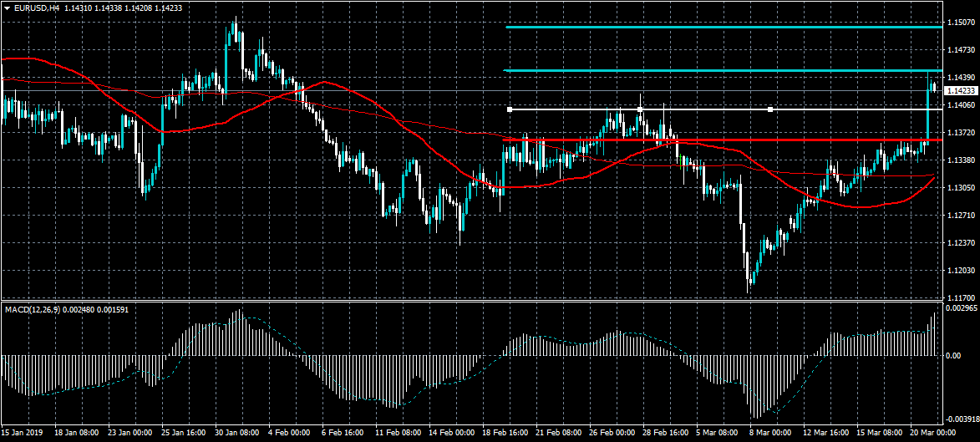Image resolution: width=980 pixels, height=442 pixels.
Task: Click the MACD zero level label 0.00
Action: pos(954,355)
